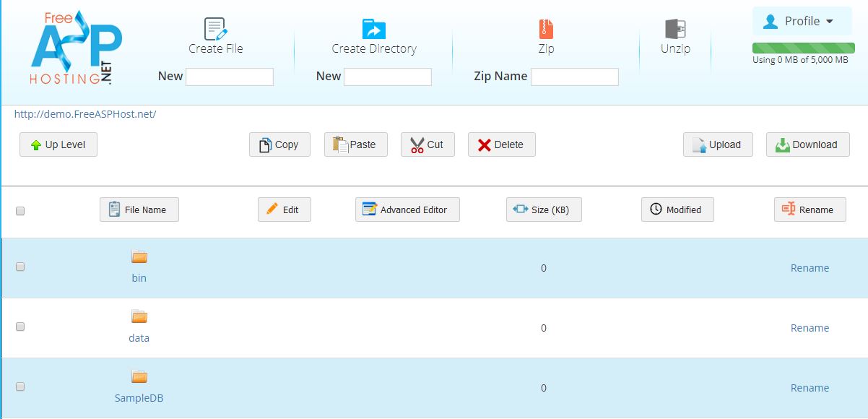868x419 pixels.
Task: Focus the Zip Name input field
Action: coord(575,77)
